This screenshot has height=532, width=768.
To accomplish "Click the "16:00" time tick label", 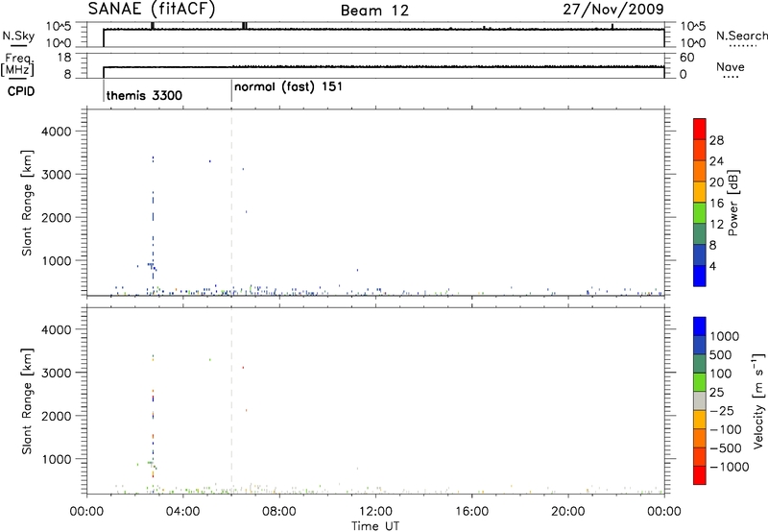I will [x=471, y=512].
